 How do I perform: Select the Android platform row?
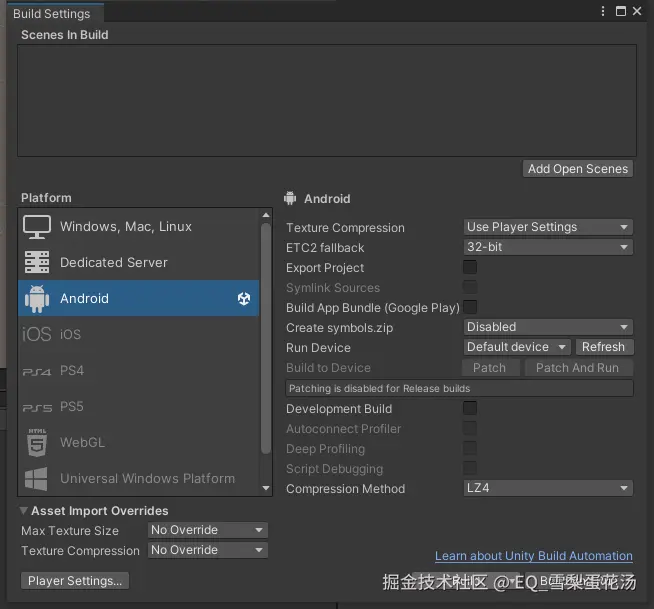coord(138,298)
